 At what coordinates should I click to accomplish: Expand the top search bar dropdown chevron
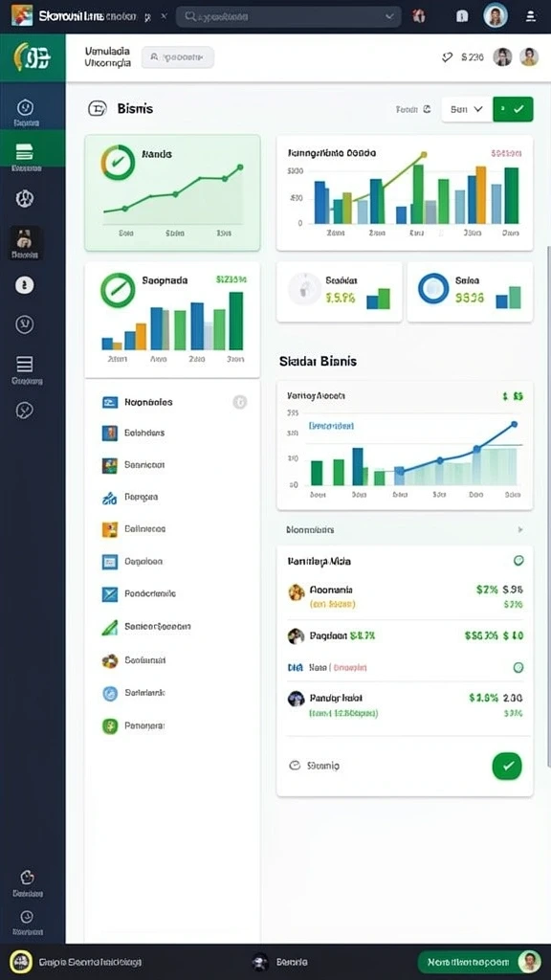(x=390, y=16)
